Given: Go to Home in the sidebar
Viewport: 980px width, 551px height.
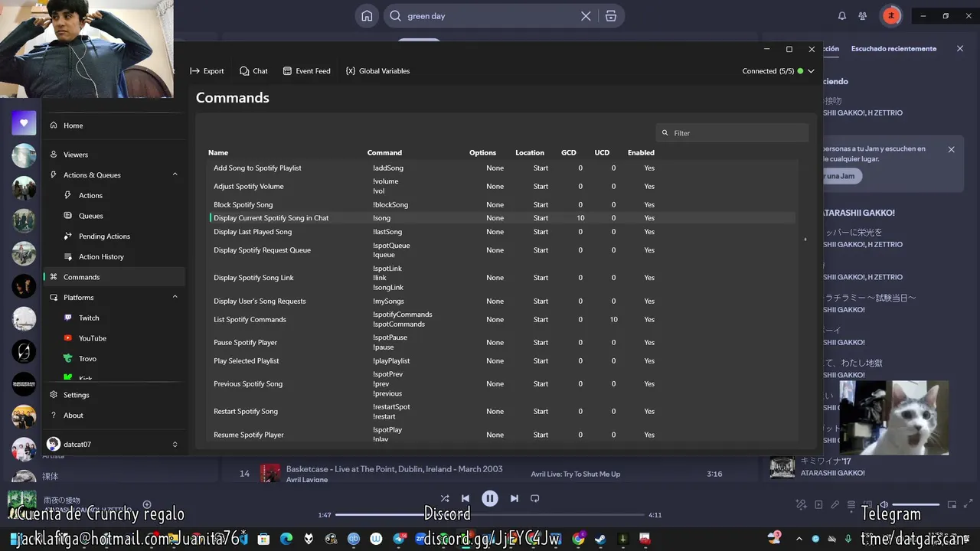Looking at the screenshot, I should coord(113,126).
